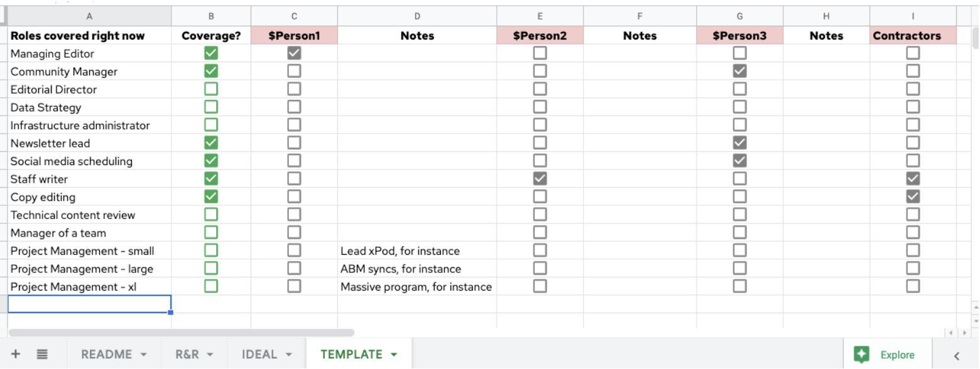The image size is (980, 369).
Task: Check Editorial Director coverage checkbox
Action: (211, 89)
